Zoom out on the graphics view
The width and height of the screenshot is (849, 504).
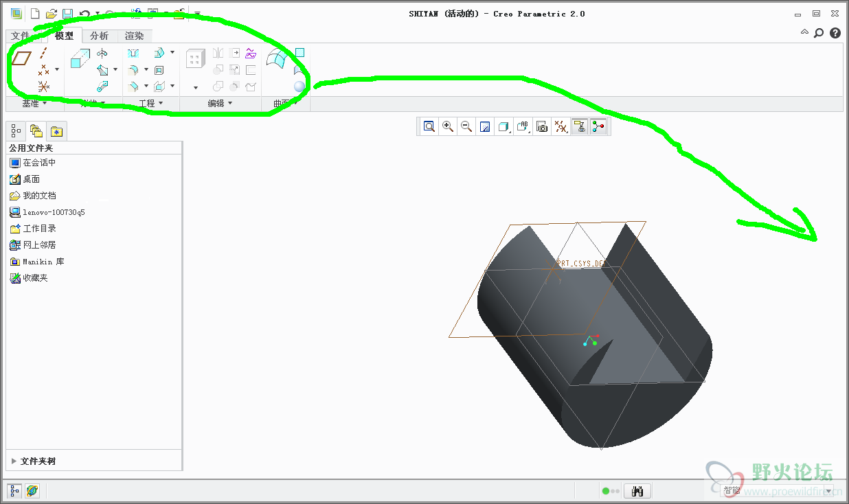coord(466,126)
